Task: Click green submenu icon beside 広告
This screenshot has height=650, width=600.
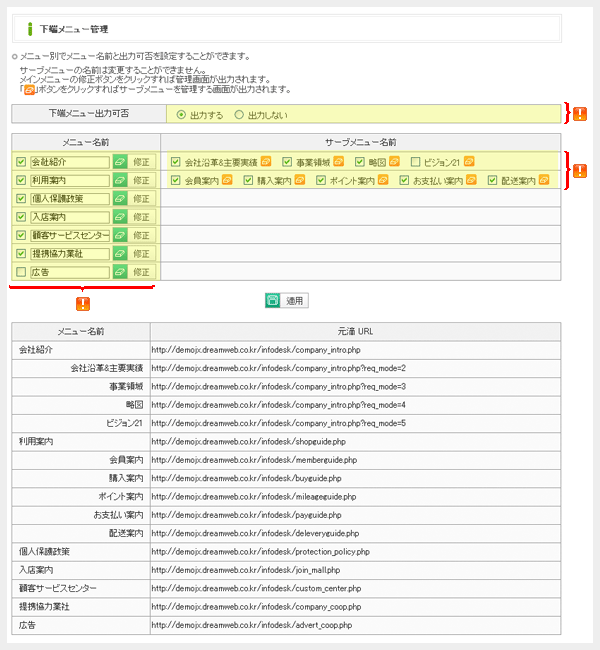Action: (x=120, y=272)
